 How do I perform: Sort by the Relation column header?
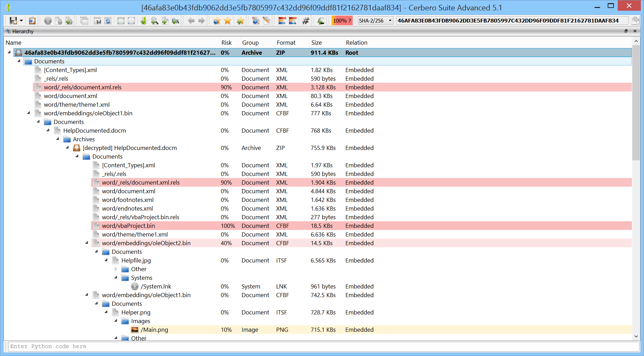tap(488, 43)
